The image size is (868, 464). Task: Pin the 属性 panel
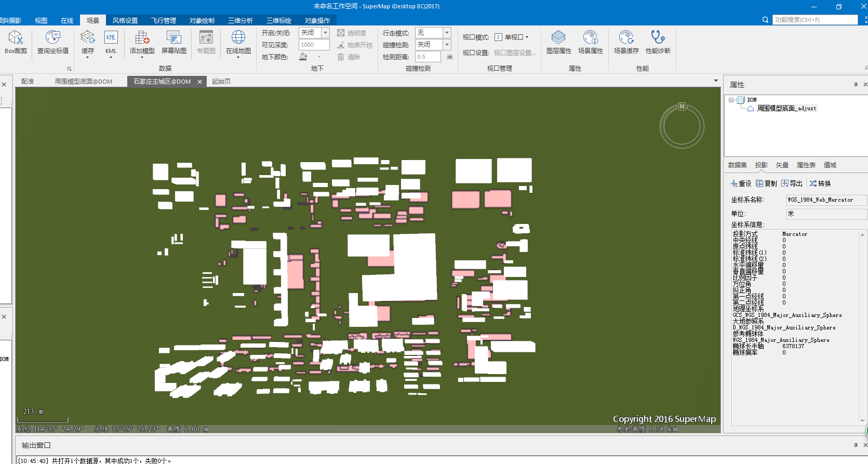(856, 84)
